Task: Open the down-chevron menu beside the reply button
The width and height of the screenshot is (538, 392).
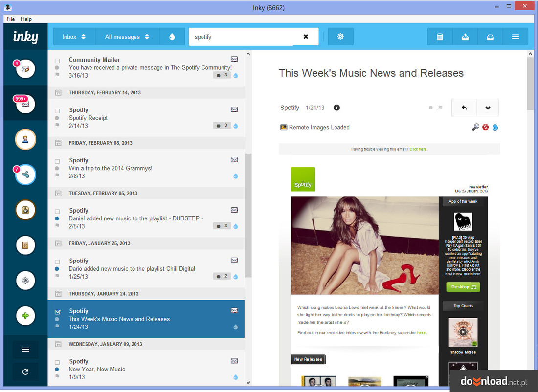Action: click(488, 108)
